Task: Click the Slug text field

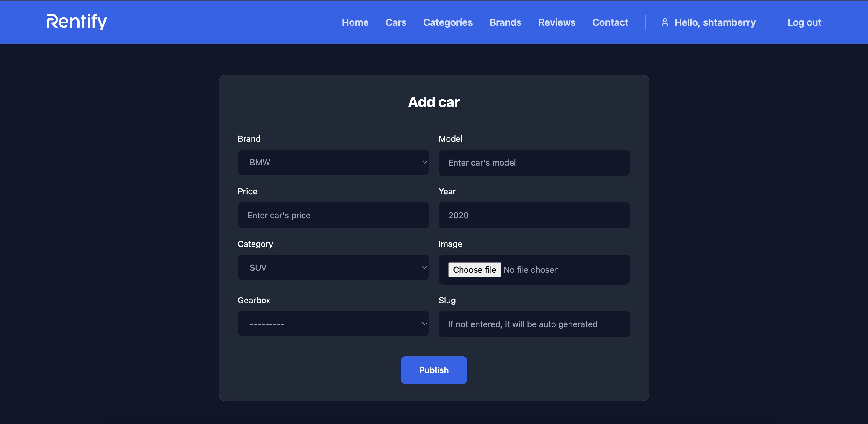Action: click(x=534, y=324)
